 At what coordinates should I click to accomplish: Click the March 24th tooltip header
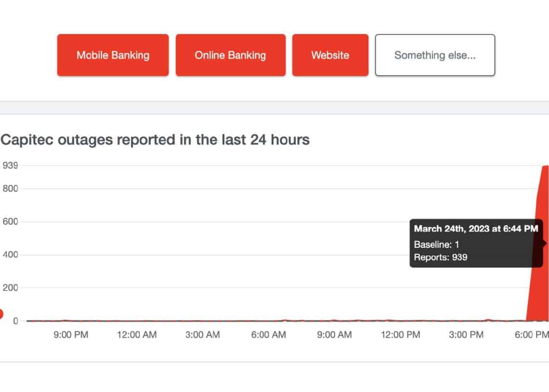(476, 229)
